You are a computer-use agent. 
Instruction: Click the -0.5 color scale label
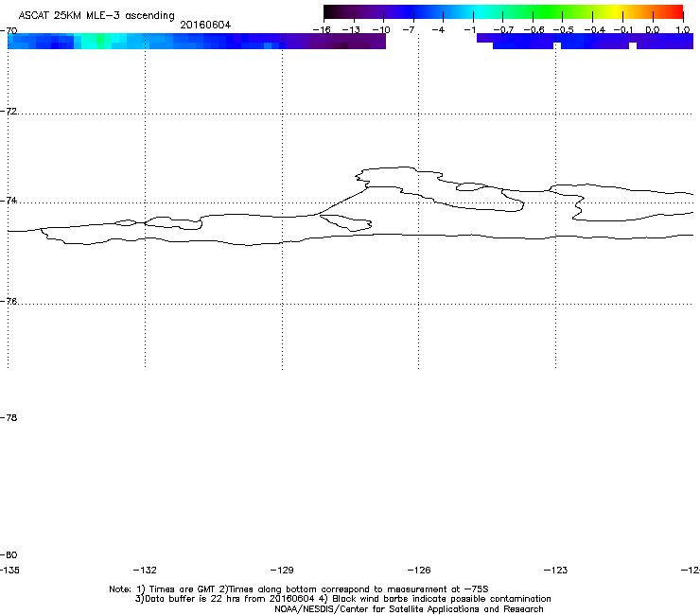click(564, 30)
